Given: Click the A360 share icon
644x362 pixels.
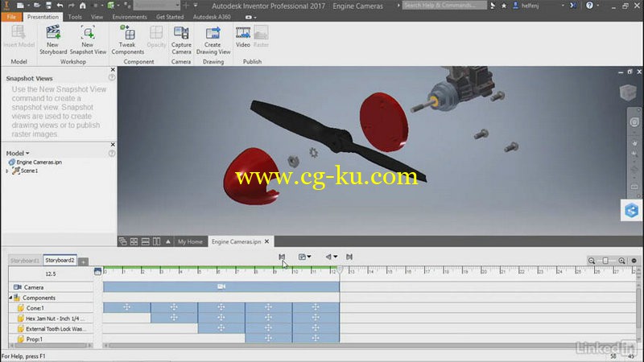Looking at the screenshot, I should 631,211.
